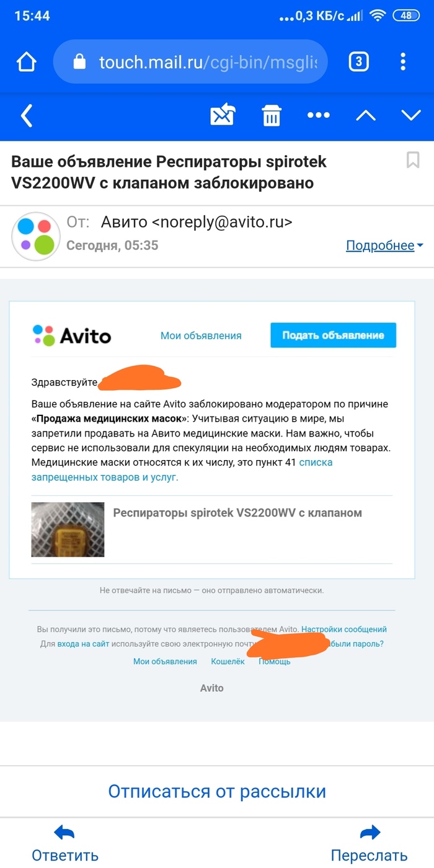Viewport: 434px width, 868px height.
Task: Go to previous message up arrow
Action: [366, 115]
